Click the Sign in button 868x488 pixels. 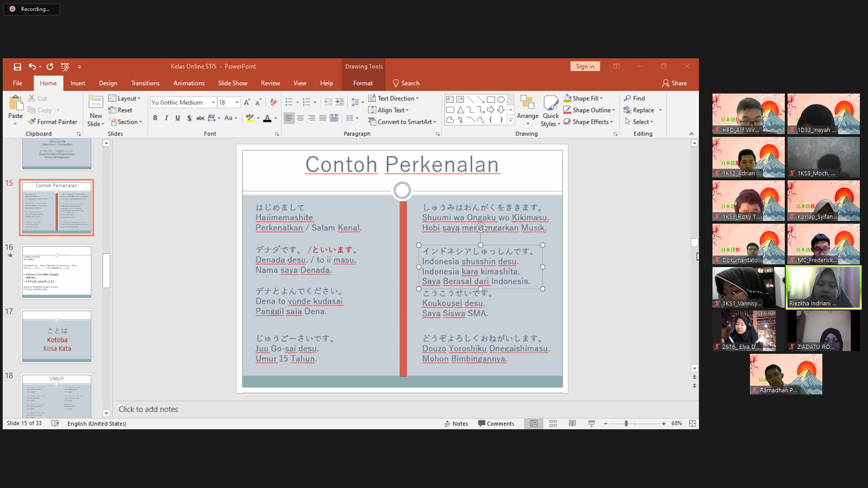[x=585, y=66]
